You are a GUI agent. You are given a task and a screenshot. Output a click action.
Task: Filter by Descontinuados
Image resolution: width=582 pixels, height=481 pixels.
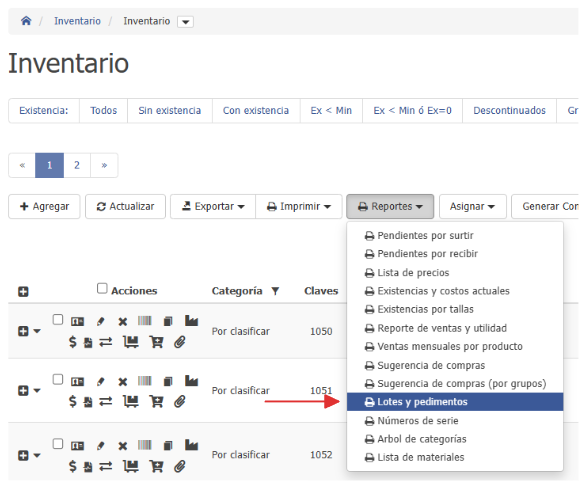click(509, 111)
